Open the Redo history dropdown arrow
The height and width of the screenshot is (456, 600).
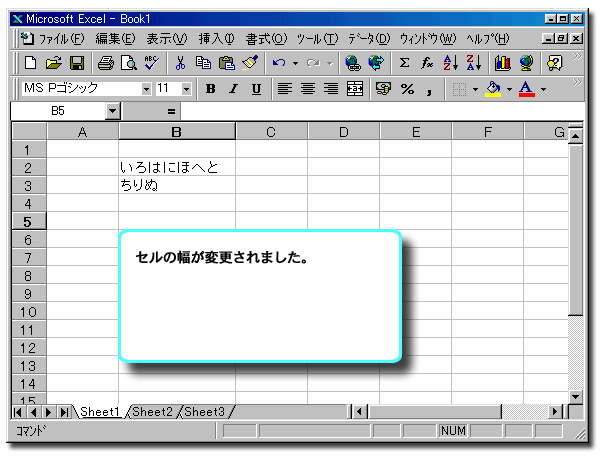click(x=329, y=63)
